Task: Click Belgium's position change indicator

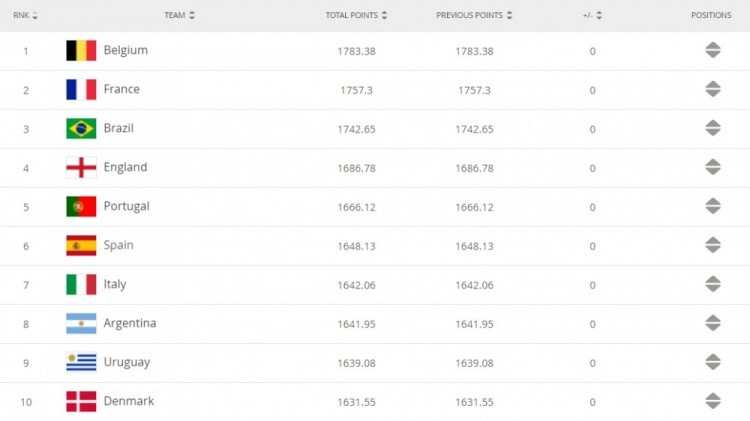Action: coord(713,50)
